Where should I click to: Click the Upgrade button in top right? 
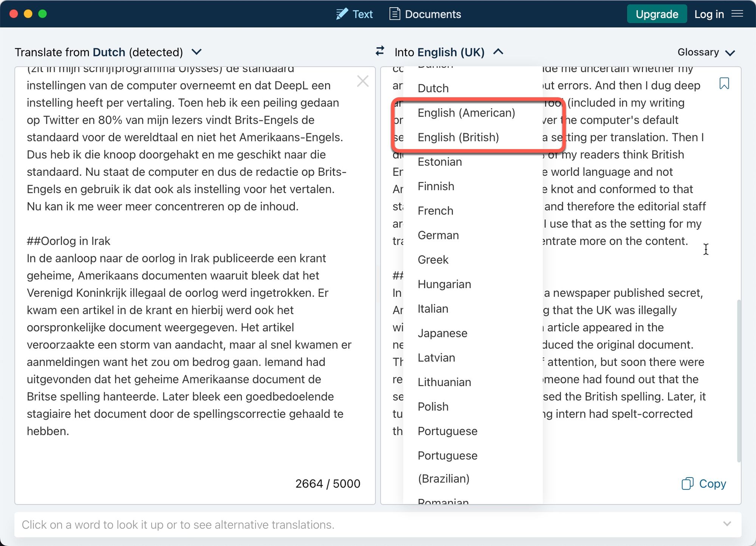pos(655,14)
